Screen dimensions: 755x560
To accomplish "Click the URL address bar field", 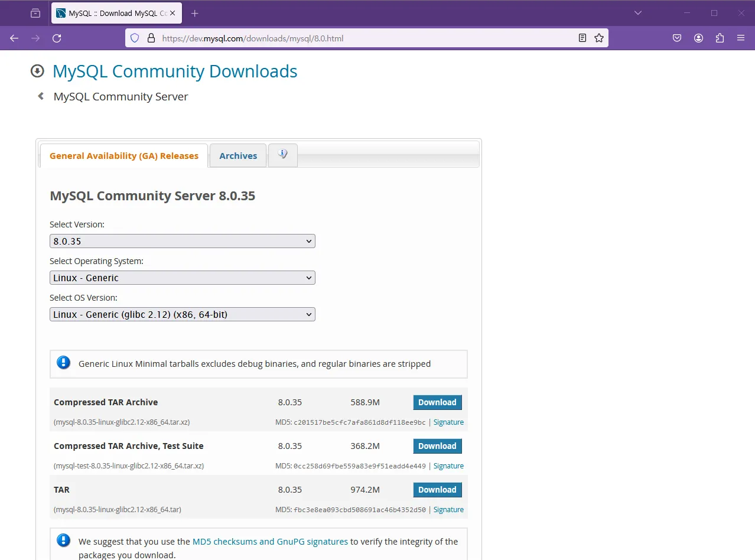I will [366, 38].
